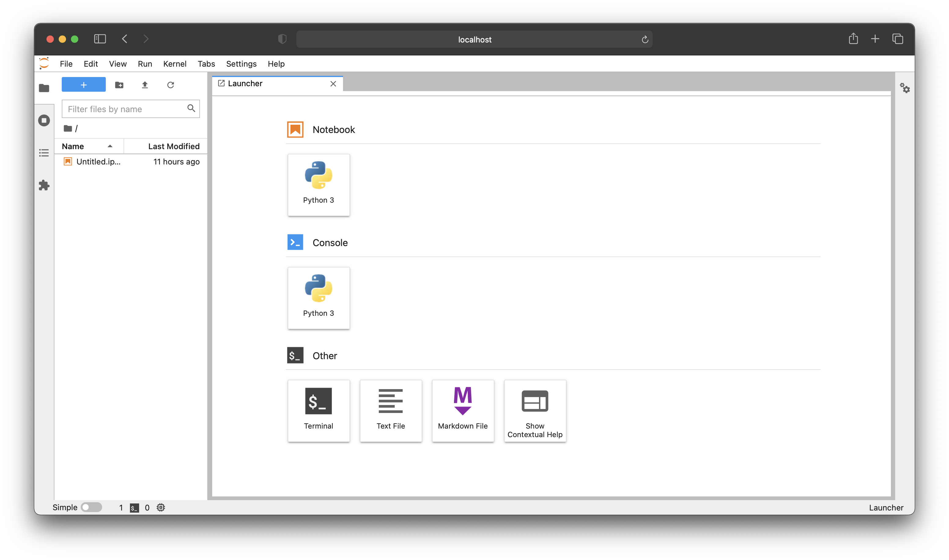Open the Extension Manager puzzle icon
Screen dimensions: 949x560
(x=44, y=185)
